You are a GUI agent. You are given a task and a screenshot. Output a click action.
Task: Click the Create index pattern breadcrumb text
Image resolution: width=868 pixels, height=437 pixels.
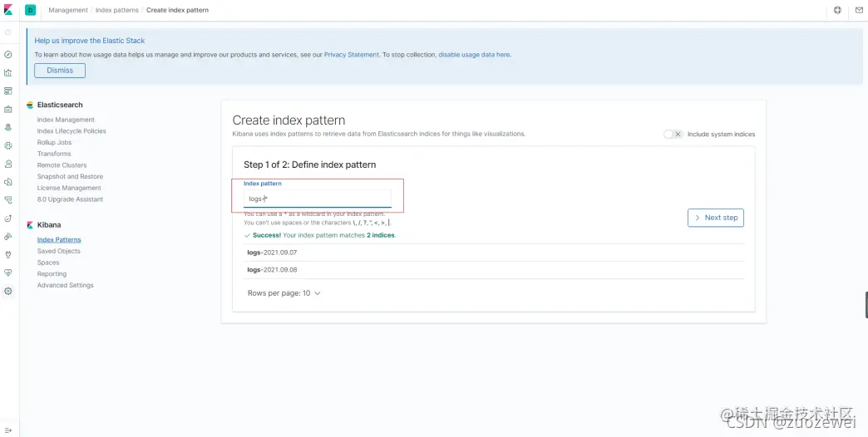click(178, 10)
